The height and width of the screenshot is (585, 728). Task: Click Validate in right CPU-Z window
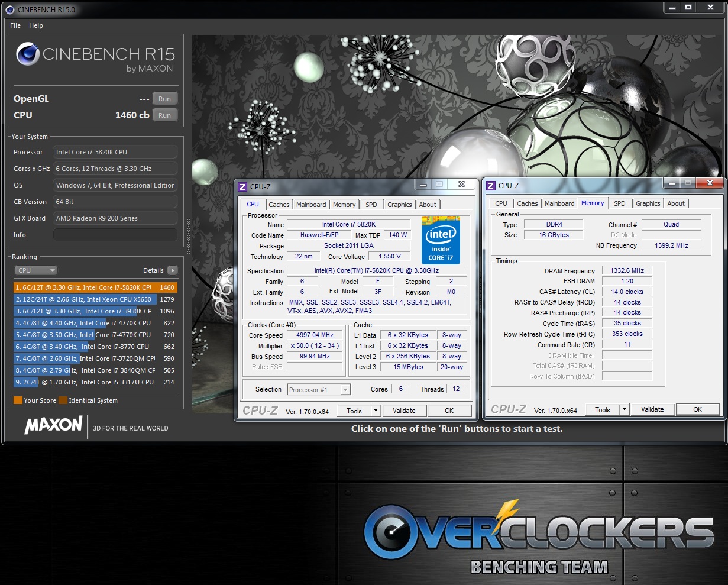(652, 409)
